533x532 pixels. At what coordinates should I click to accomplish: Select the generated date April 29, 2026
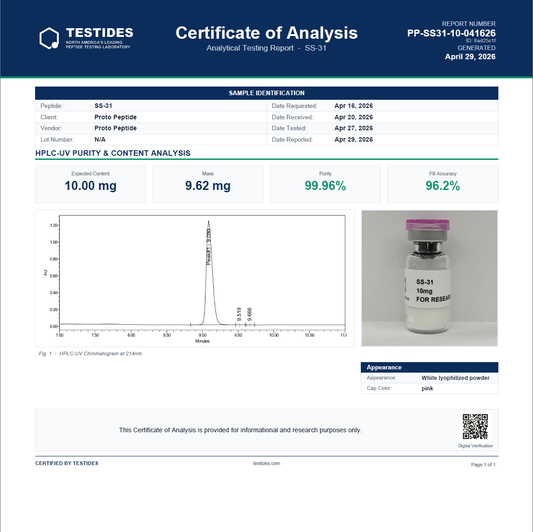[x=470, y=57]
